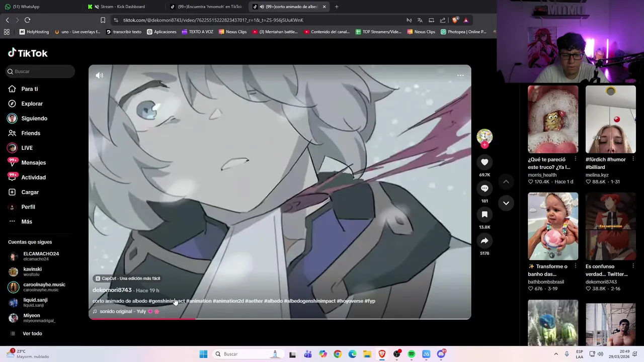Click the #hoyoverse hashtag
This screenshot has width=644, height=362.
click(x=350, y=301)
